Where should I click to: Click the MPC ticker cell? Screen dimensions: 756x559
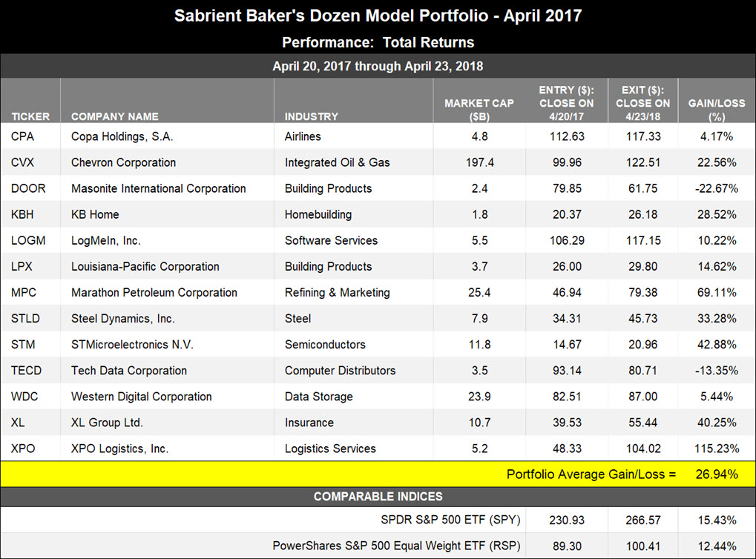[x=24, y=293]
